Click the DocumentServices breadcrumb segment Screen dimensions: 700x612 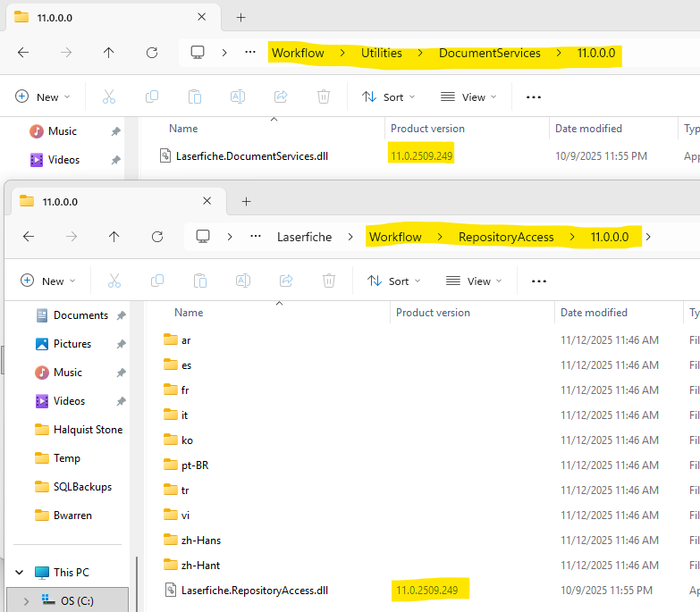coord(490,53)
